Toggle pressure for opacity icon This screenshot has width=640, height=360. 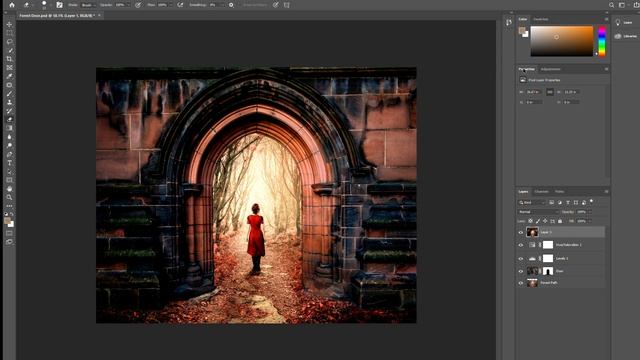138,5
